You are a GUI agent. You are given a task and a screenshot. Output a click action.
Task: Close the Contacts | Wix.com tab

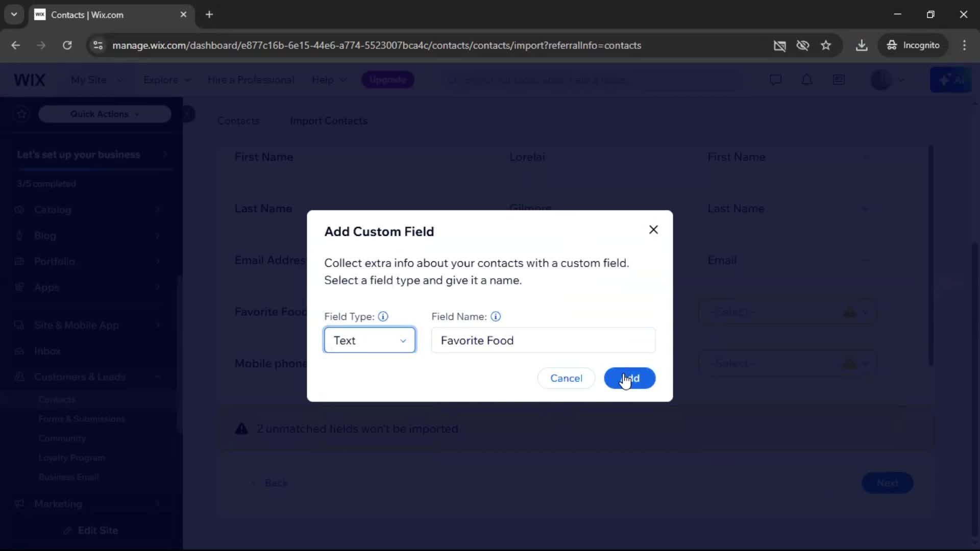pos(183,15)
